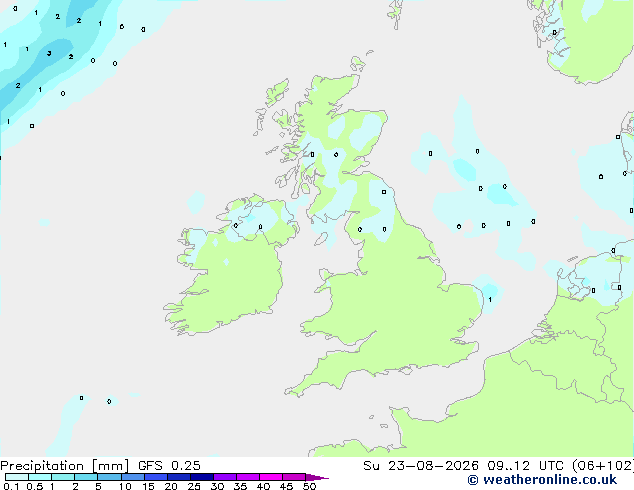Select the 'Precipitation [mm]' title text

tap(65, 466)
